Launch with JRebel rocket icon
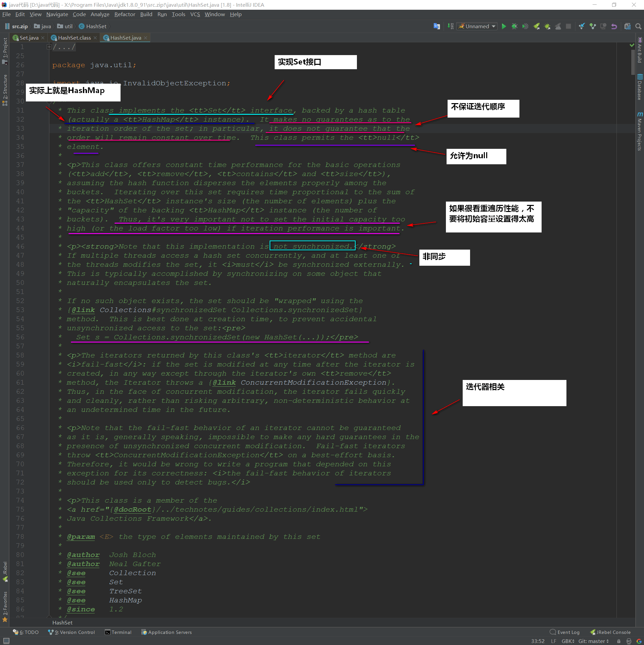644x645 pixels. coord(536,26)
